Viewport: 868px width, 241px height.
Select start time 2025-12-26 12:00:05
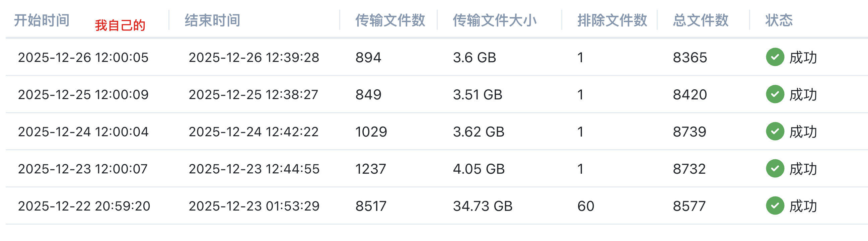pos(83,58)
